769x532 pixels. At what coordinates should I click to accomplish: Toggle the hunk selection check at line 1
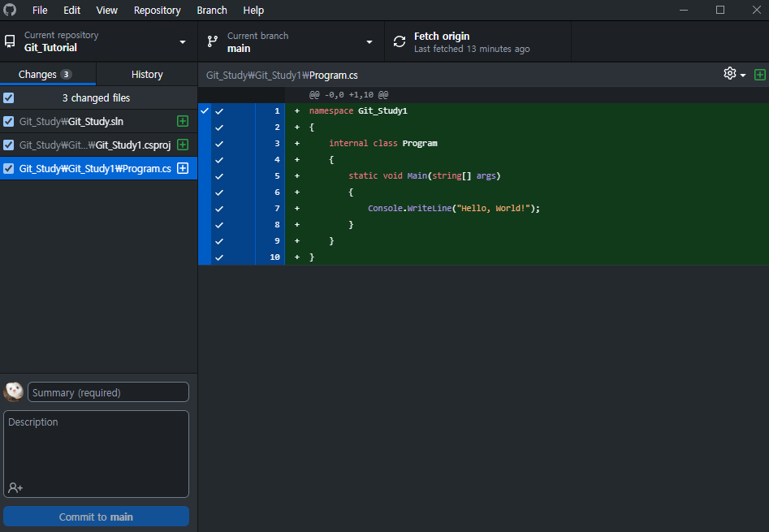(x=205, y=110)
